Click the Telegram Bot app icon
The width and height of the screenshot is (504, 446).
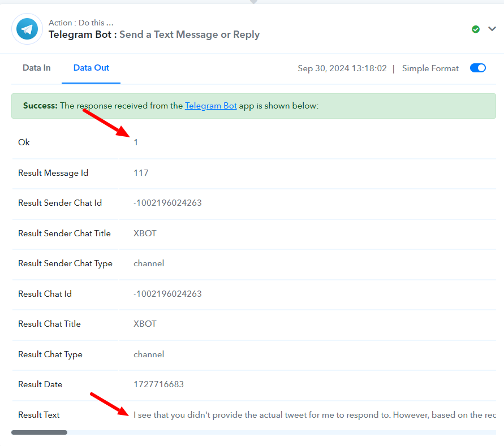point(27,29)
